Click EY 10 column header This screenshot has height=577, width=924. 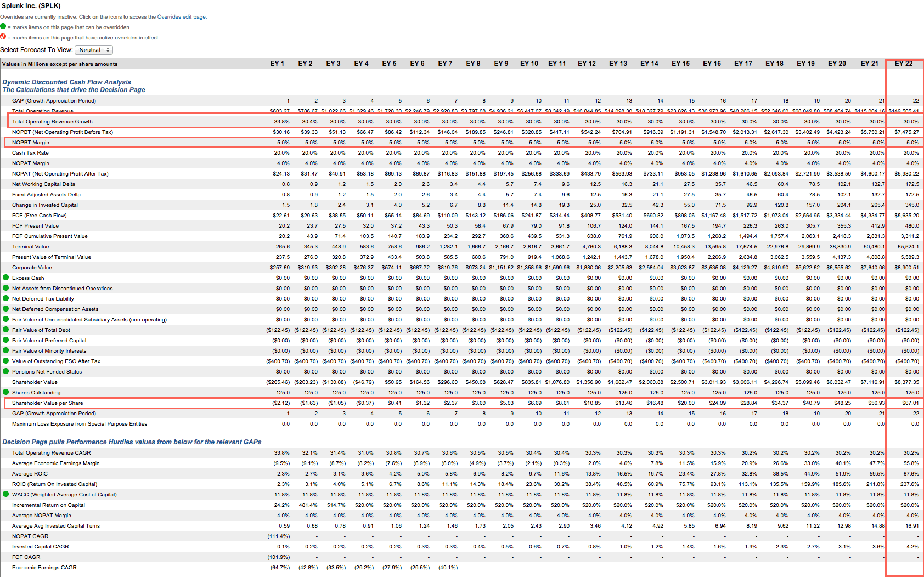pos(529,64)
